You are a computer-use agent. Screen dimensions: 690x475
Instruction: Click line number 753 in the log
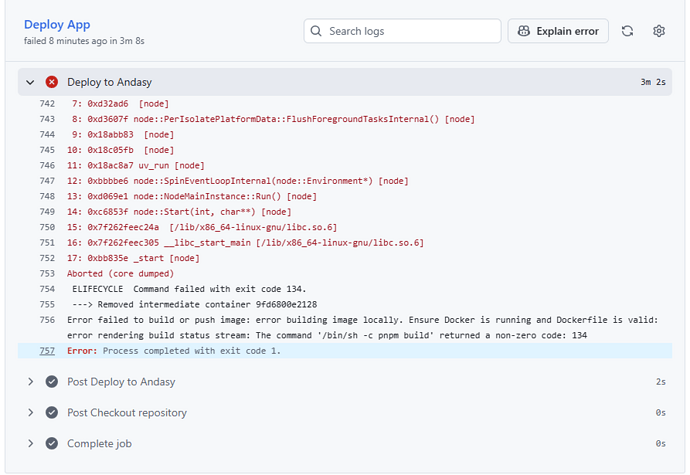click(x=47, y=273)
